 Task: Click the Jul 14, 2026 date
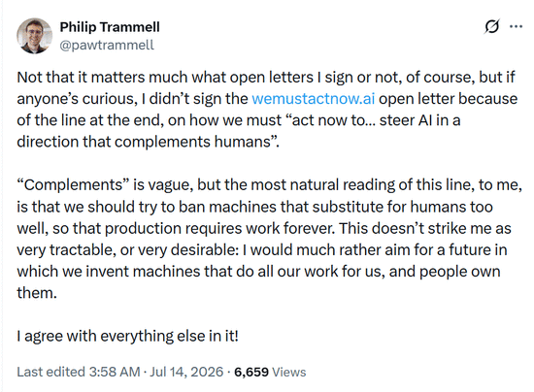[x=186, y=372]
